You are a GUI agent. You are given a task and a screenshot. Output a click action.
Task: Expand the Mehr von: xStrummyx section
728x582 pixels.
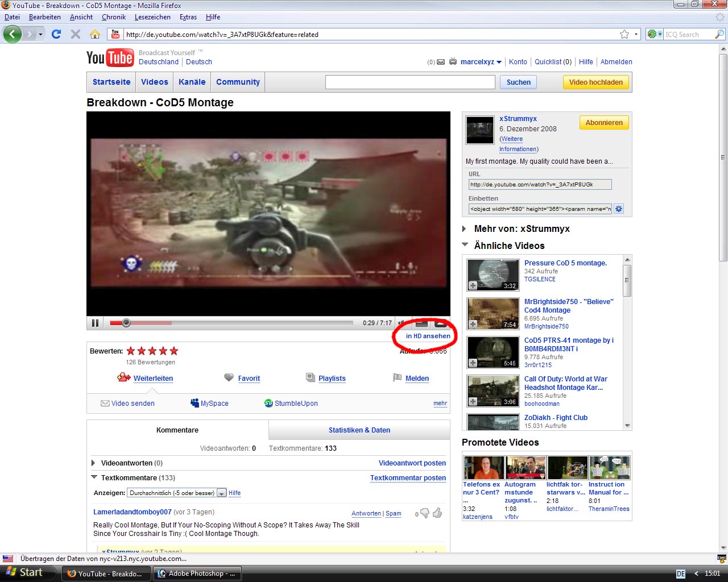(465, 229)
